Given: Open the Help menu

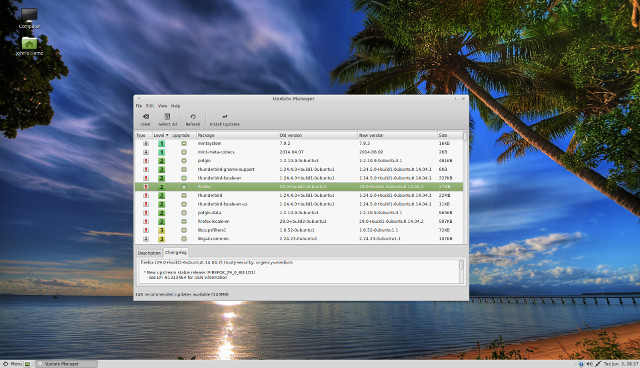Looking at the screenshot, I should coord(176,106).
